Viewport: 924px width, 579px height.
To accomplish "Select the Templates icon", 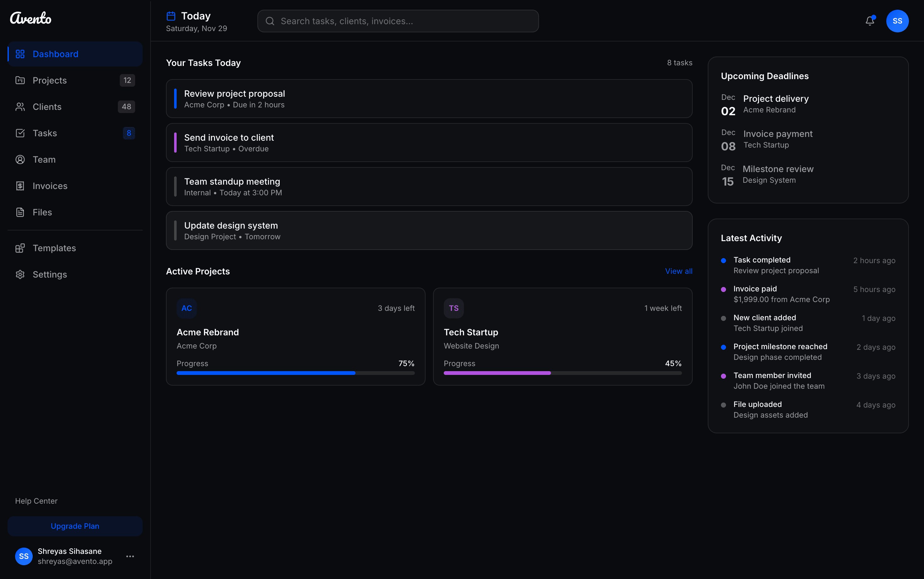I will pos(21,248).
